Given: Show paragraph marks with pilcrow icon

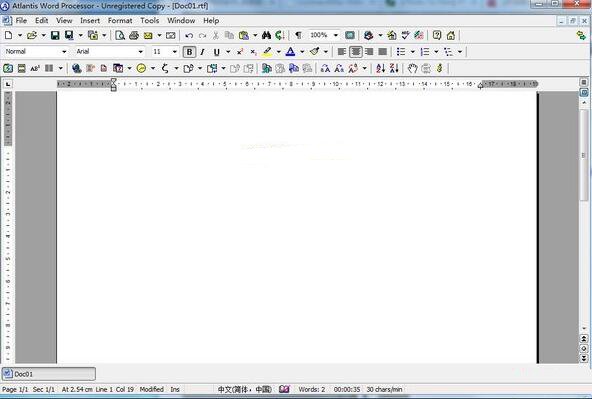Looking at the screenshot, I should (298, 35).
